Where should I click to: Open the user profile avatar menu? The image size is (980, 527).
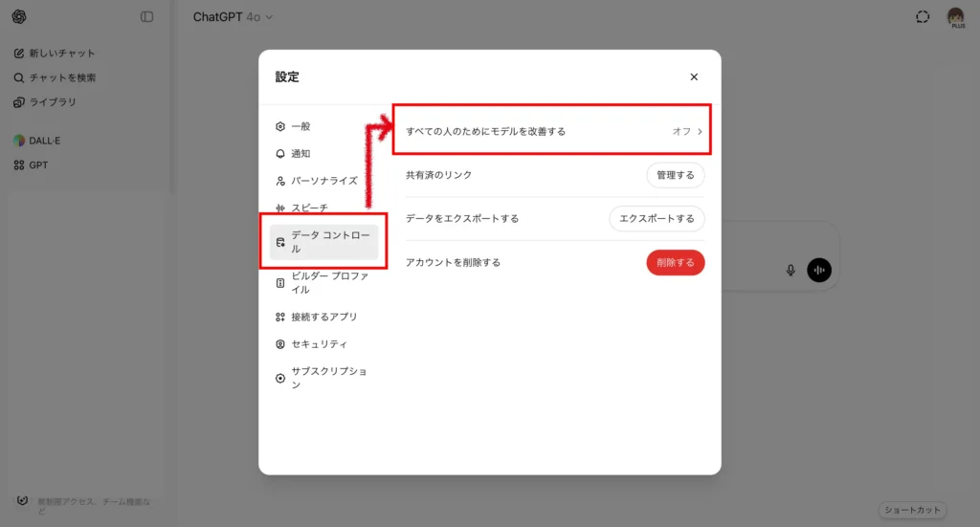(956, 17)
